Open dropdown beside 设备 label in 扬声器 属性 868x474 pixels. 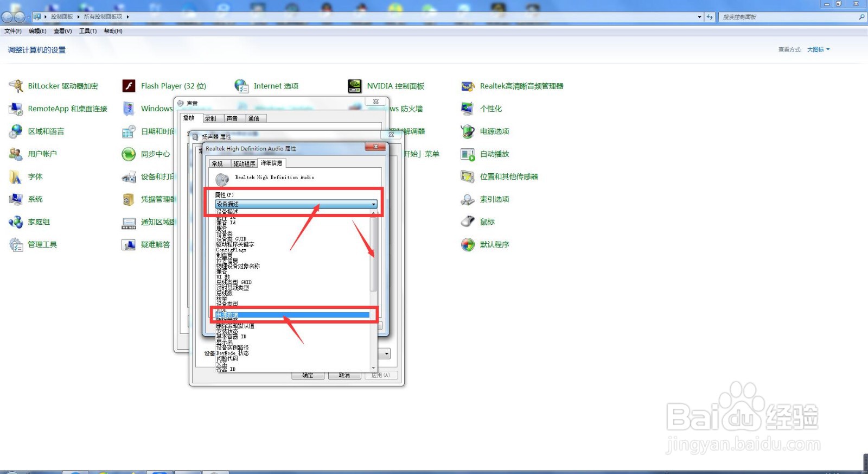pos(386,353)
